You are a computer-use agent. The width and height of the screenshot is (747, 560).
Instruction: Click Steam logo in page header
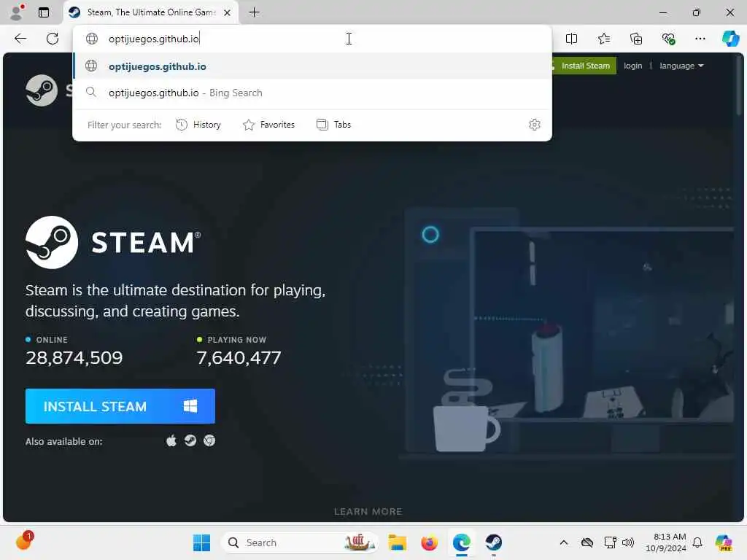coord(42,90)
